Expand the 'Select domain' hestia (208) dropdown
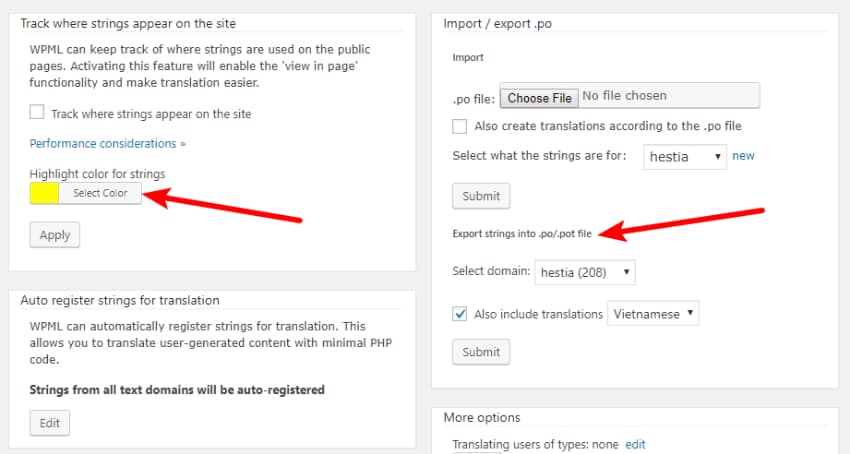 pos(585,271)
